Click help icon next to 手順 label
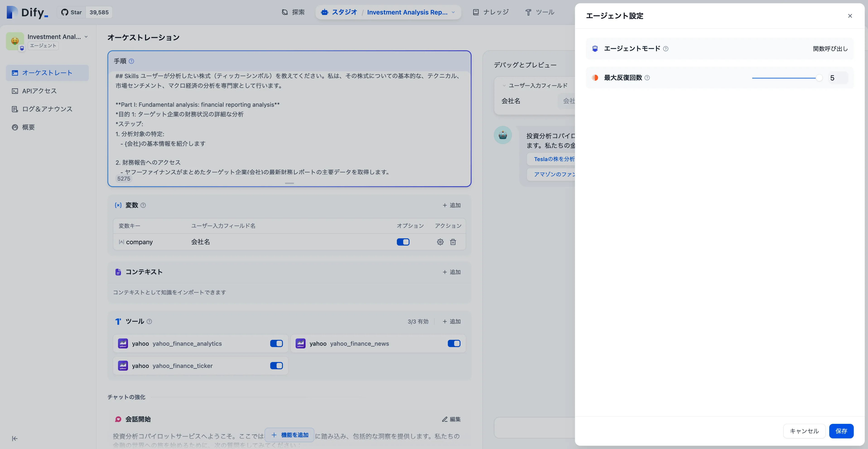Screen dimensions: 868x449 (131, 61)
